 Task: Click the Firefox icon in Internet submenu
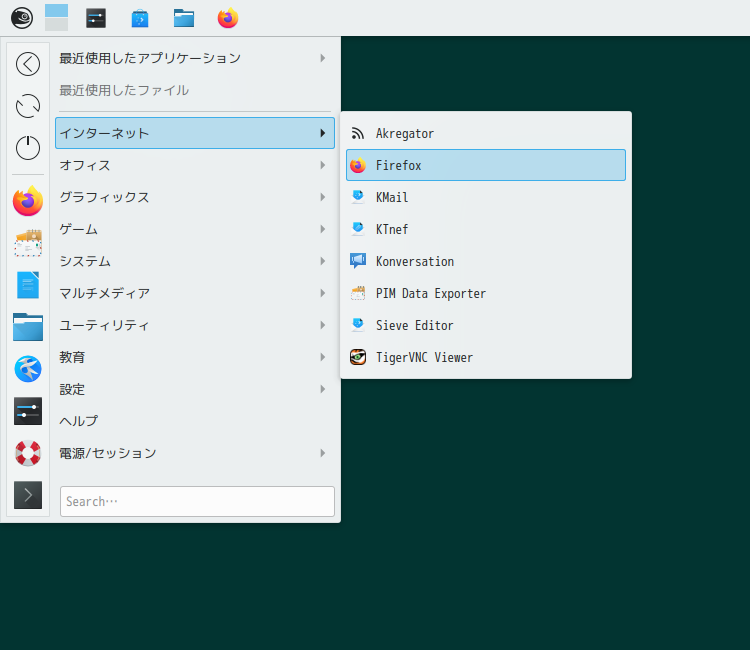pos(358,165)
